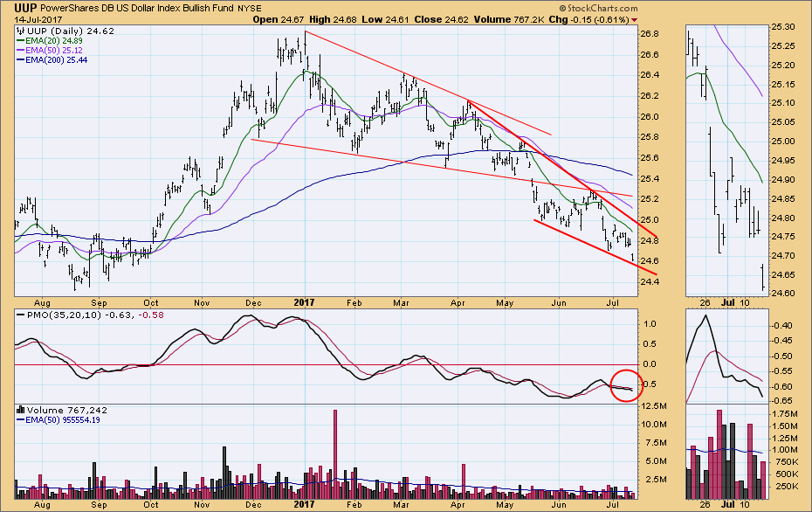Click the EMA(20) 24.89 legend entry
Image resolution: width=812 pixels, height=512 pixels.
[54, 41]
